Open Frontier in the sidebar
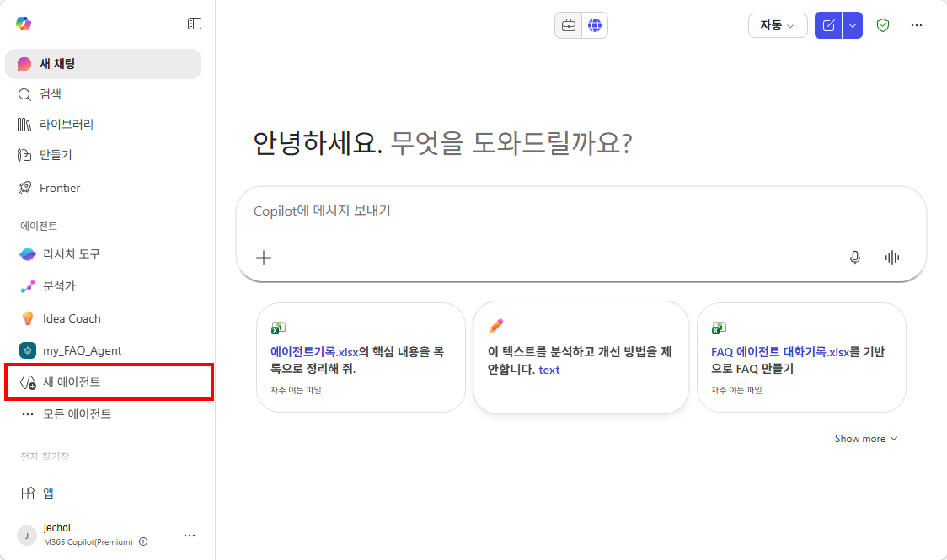Screen dimensions: 947x560 click(x=104, y=188)
